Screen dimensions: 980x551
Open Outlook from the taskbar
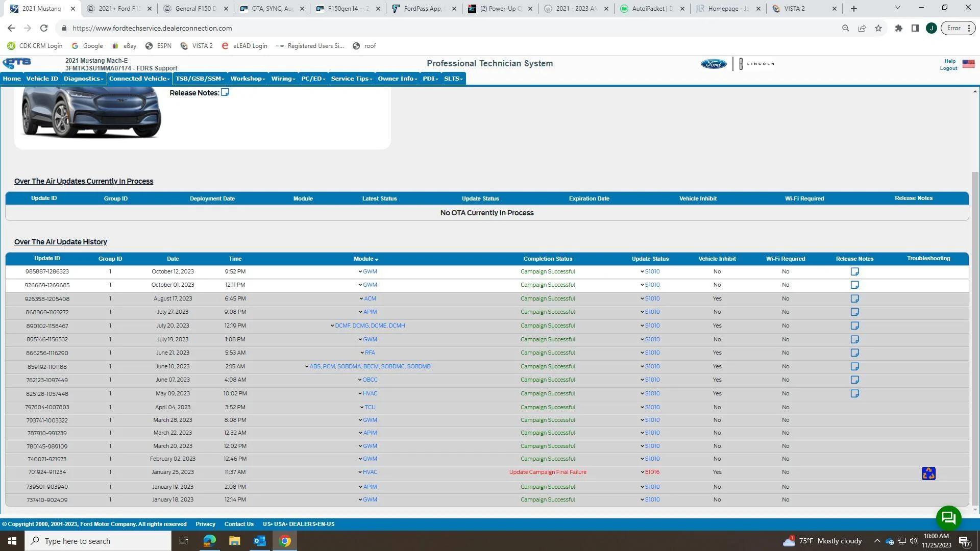click(x=259, y=541)
